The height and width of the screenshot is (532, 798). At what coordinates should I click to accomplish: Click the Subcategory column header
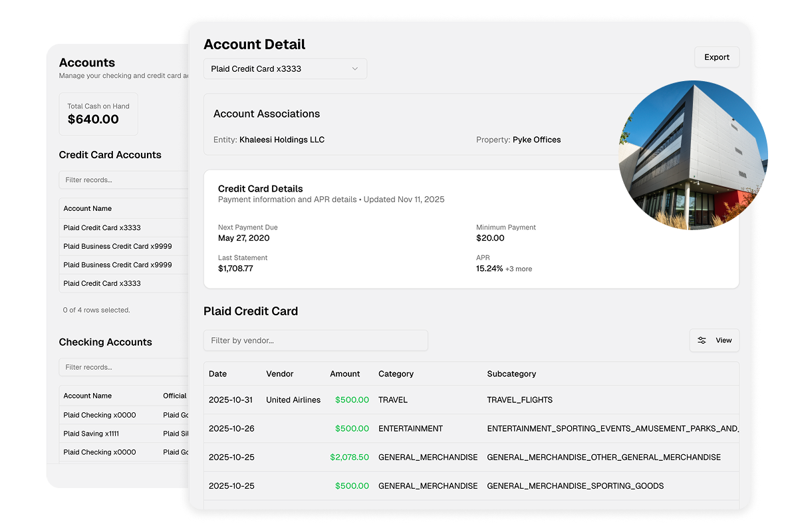tap(511, 374)
